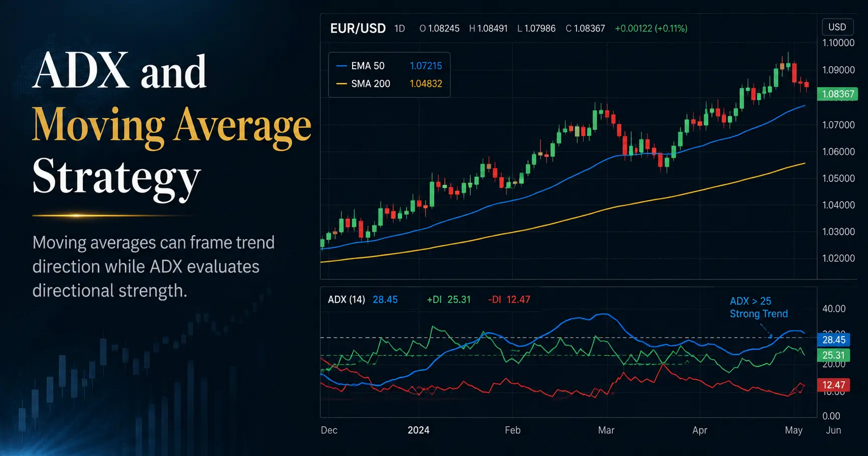Click the green 25.31 axis tag
Screen dimensions: 868x456
click(833, 355)
